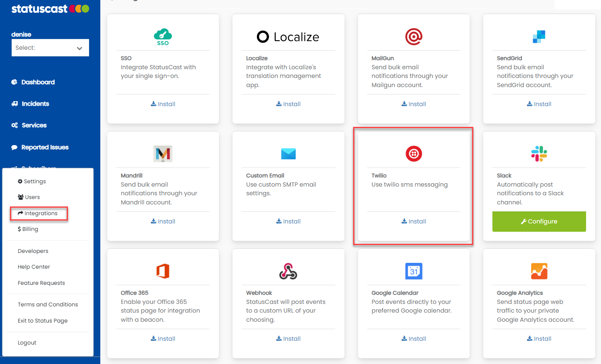Open Billing in the popup menu
Viewport: 601px width, 364px height.
click(28, 229)
